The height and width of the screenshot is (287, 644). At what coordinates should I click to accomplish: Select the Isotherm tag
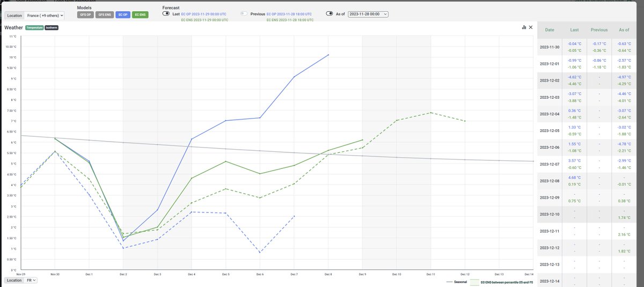[x=52, y=27]
